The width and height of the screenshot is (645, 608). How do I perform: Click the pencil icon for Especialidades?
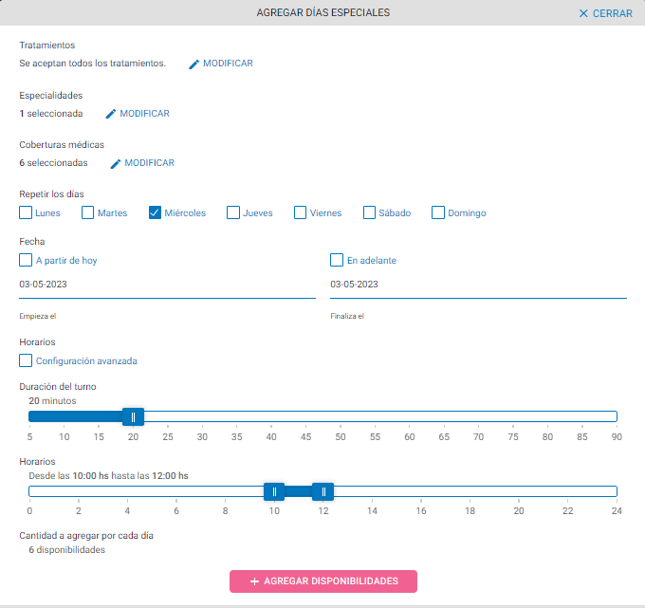111,114
